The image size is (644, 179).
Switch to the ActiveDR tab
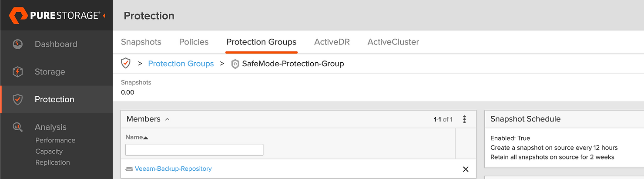click(x=332, y=42)
